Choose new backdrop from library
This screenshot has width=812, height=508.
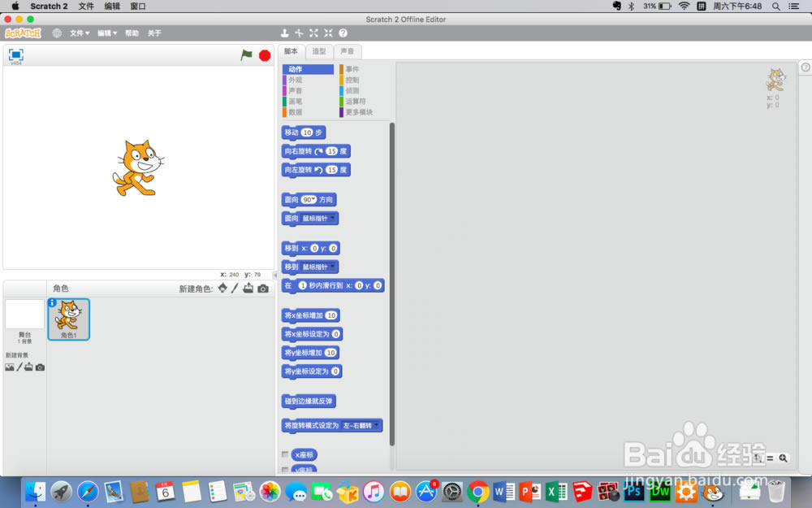point(9,367)
